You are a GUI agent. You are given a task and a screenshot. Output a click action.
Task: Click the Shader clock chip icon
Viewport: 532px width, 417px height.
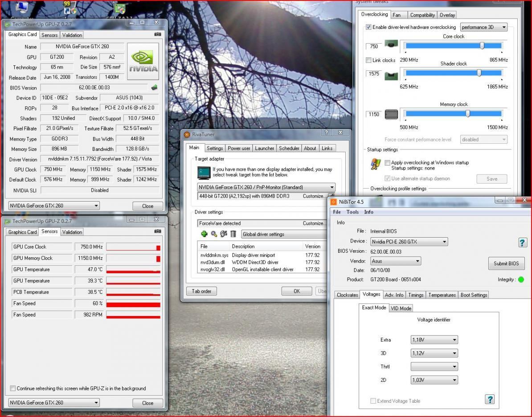pos(391,76)
